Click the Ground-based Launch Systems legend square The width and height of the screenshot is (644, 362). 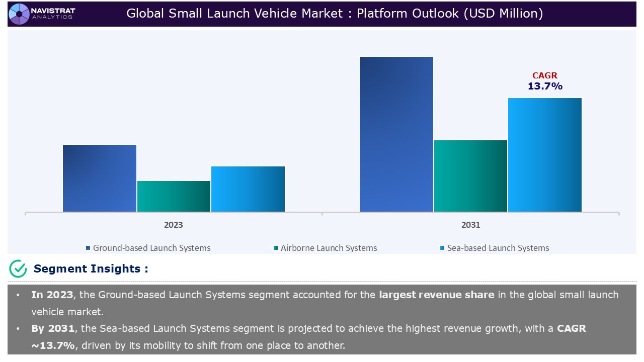[x=88, y=248]
